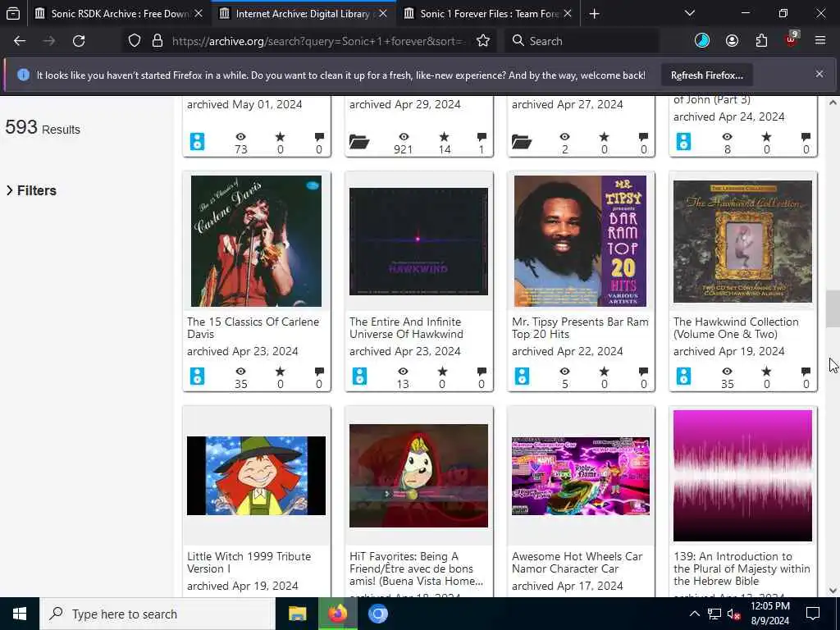Viewport: 840px width, 630px height.
Task: Close the Sonic 1 Forever Files tab
Action: click(568, 14)
